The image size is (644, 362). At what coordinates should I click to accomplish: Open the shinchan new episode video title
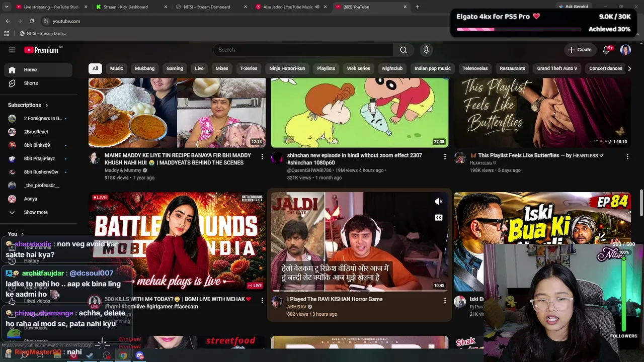[355, 159]
